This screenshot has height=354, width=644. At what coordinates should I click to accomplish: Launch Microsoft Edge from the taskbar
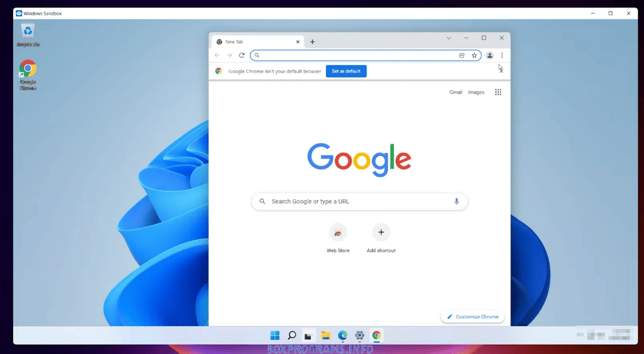click(x=343, y=336)
